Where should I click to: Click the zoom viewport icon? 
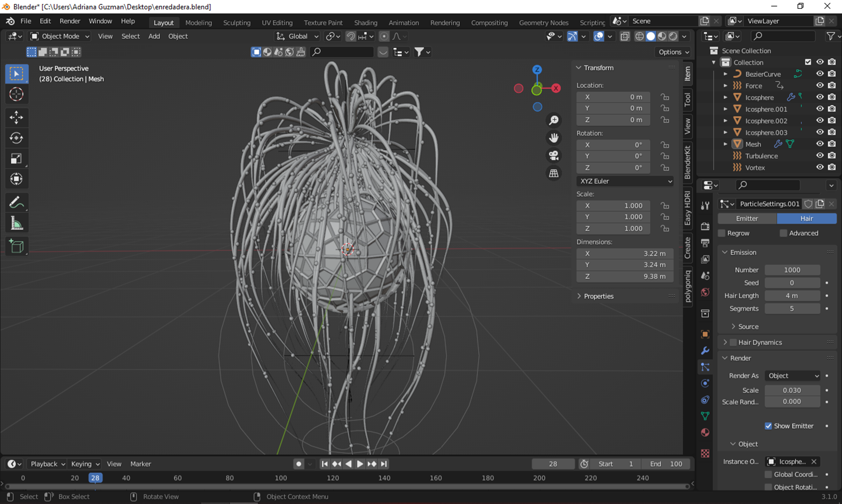pyautogui.click(x=554, y=120)
